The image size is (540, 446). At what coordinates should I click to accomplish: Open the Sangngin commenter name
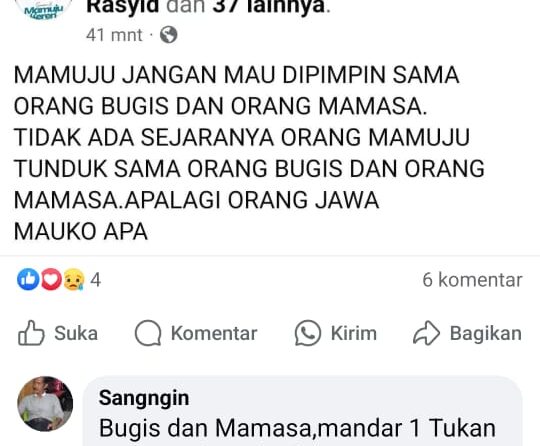(144, 398)
